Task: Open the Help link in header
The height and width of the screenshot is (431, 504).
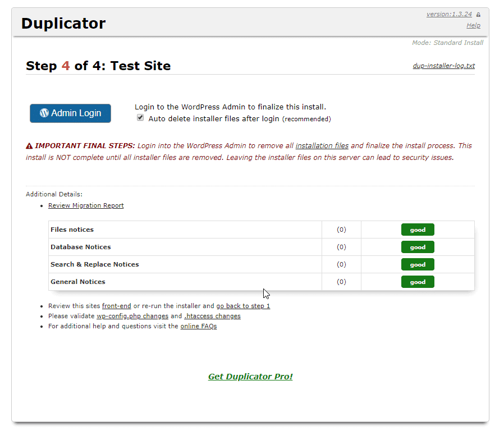Action: pyautogui.click(x=473, y=26)
